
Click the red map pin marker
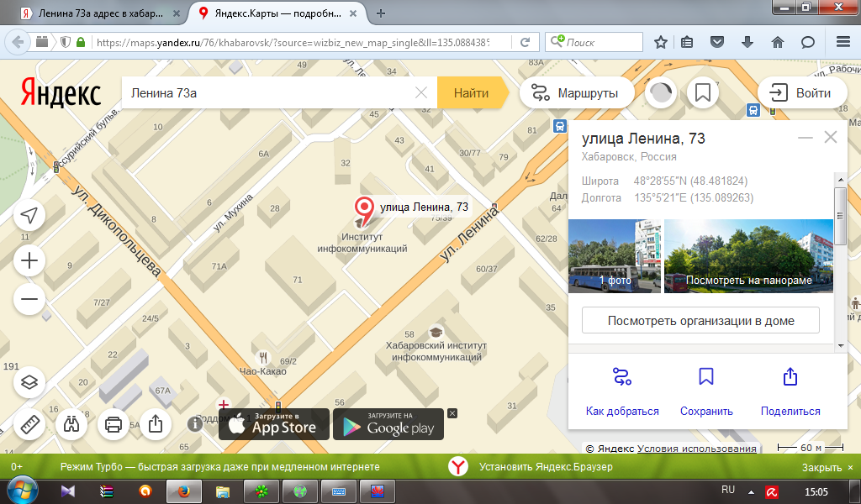point(363,210)
